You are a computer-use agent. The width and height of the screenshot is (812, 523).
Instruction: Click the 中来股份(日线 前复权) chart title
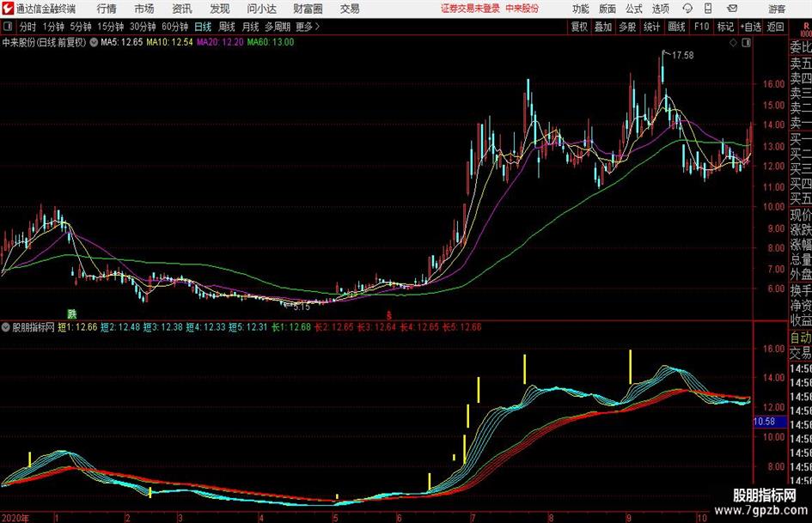pos(45,42)
